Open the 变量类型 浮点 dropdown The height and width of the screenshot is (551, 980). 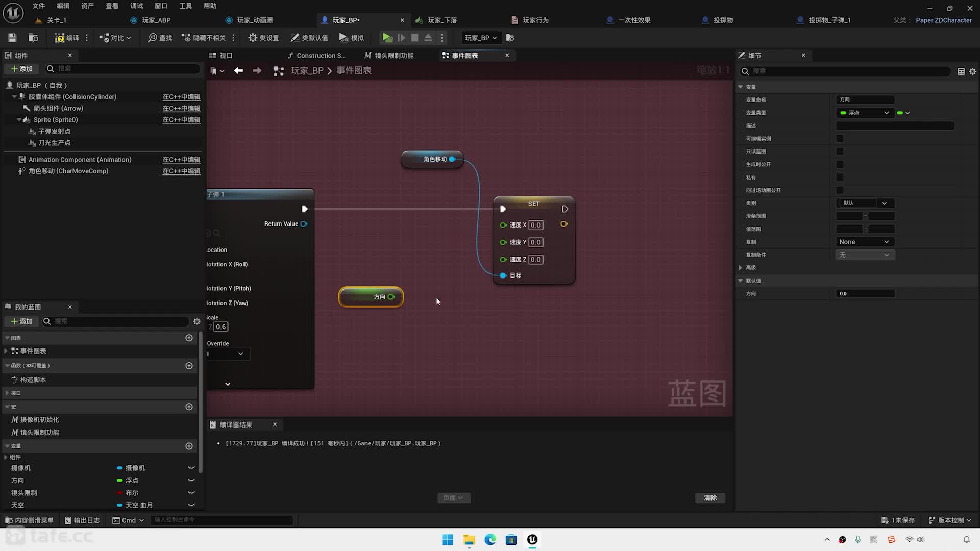click(865, 113)
